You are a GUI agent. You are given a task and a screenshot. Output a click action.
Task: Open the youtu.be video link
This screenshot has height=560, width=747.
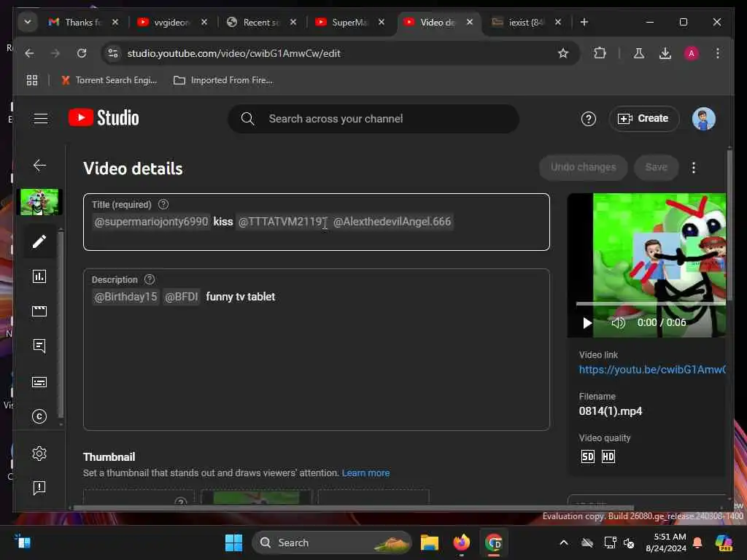(x=652, y=370)
